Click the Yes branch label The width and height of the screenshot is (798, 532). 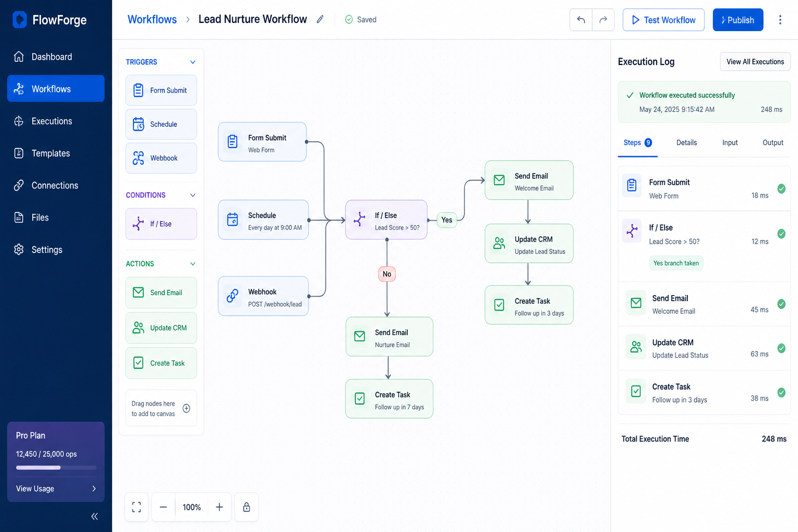(447, 220)
